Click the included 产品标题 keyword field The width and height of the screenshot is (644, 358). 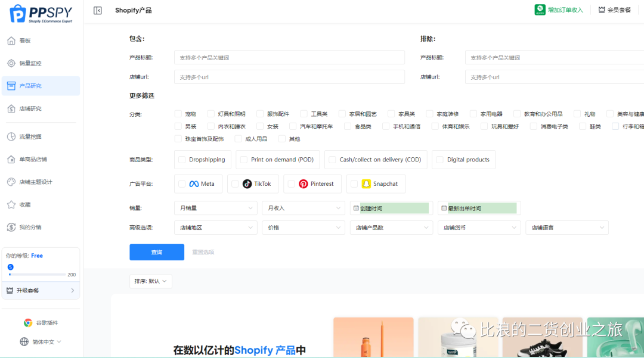pyautogui.click(x=290, y=57)
